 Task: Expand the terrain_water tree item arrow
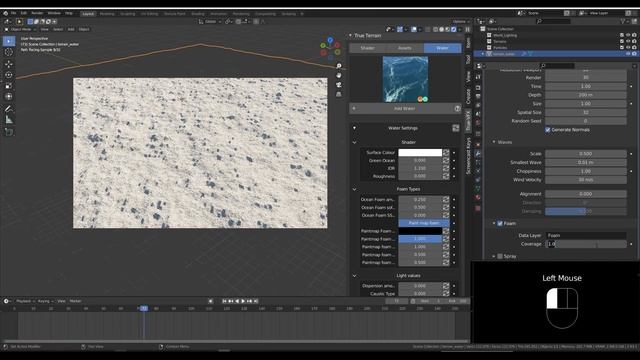483,54
